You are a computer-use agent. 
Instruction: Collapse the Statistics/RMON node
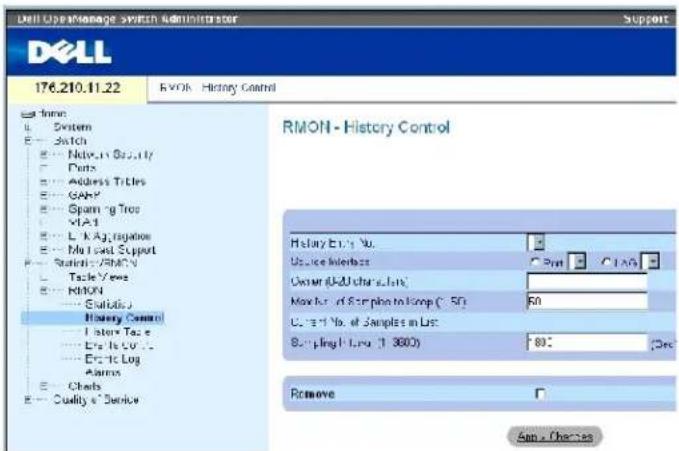click(28, 263)
